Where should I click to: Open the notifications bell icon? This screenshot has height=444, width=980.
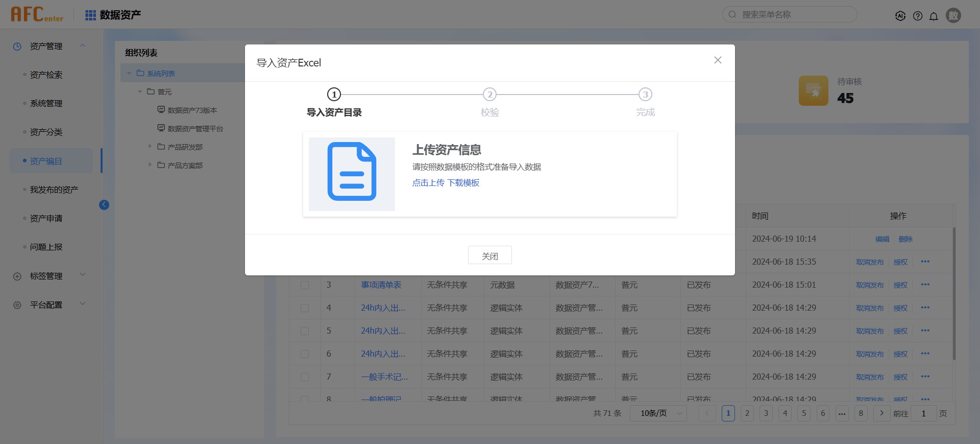934,16
